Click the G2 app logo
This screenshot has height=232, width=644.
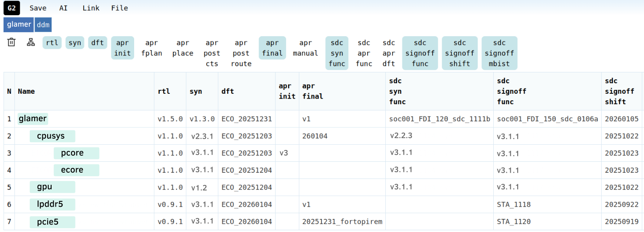click(x=11, y=8)
